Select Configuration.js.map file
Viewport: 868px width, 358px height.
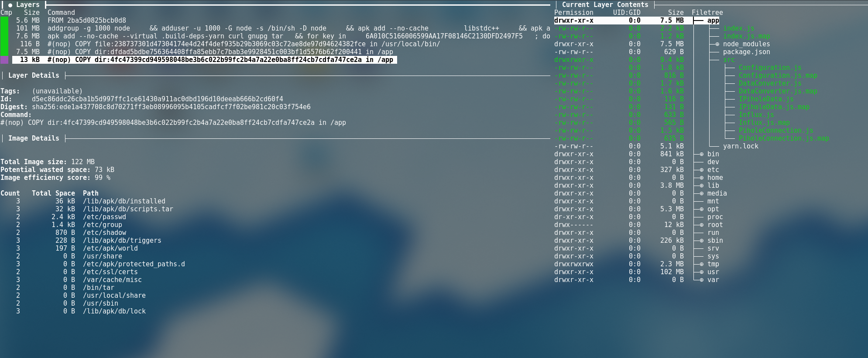(x=778, y=76)
